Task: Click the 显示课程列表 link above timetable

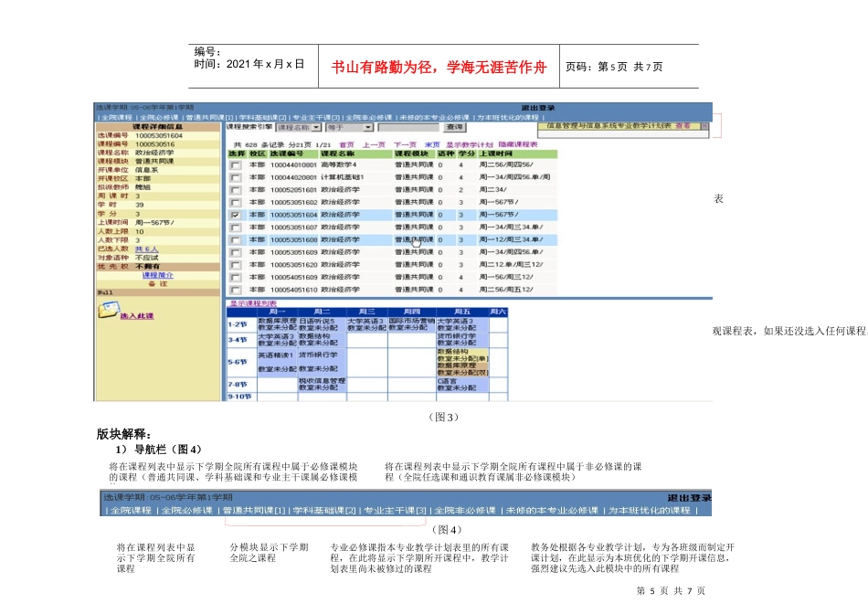Action: pyautogui.click(x=253, y=303)
